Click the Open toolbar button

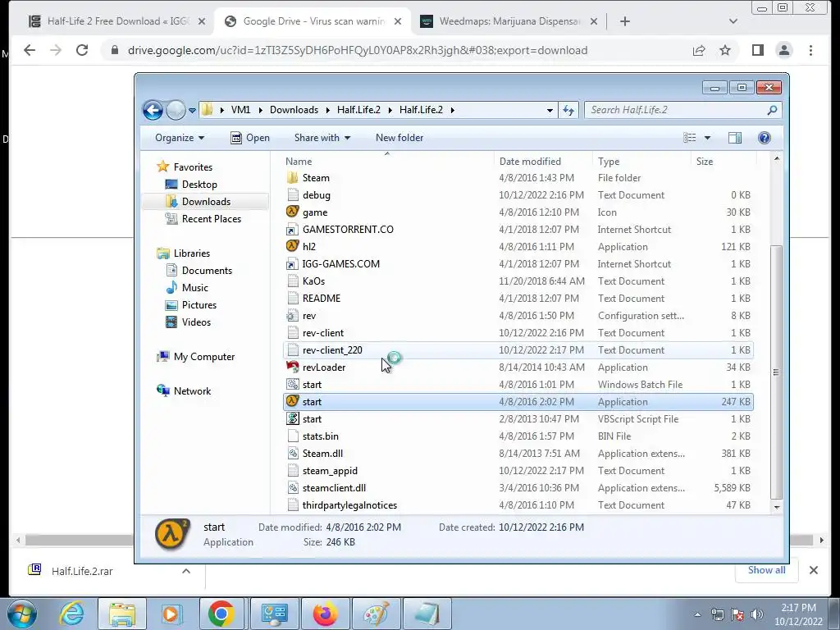click(250, 138)
